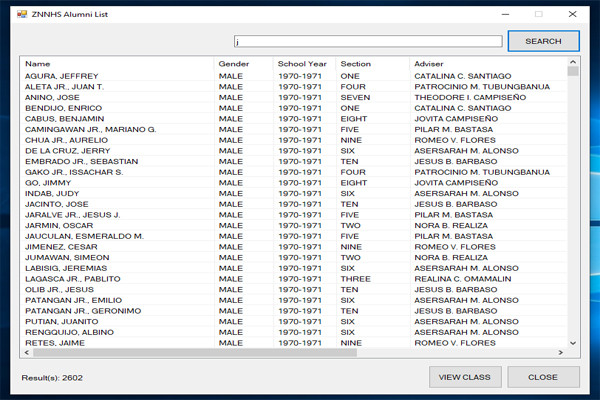Image resolution: width=600 pixels, height=400 pixels.
Task: Select the row JUMAWAN, SIMEON
Action: [x=294, y=258]
